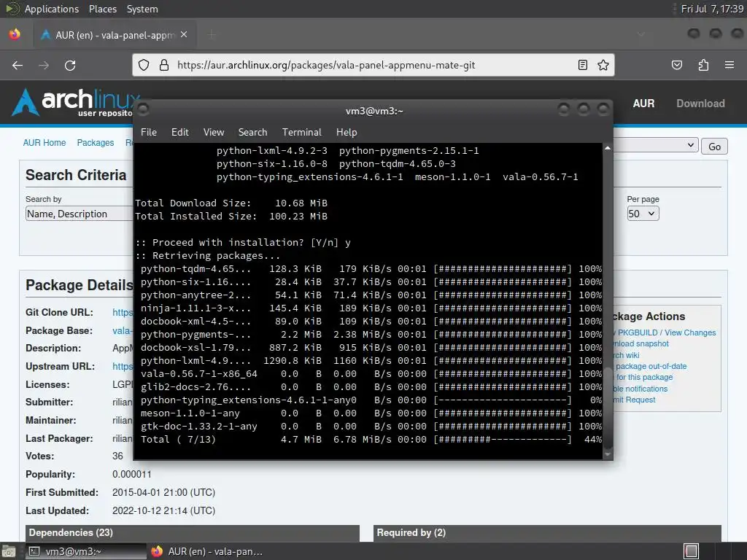Switch to AUR Firefox window in taskbar
747x560 pixels.
coord(207,551)
